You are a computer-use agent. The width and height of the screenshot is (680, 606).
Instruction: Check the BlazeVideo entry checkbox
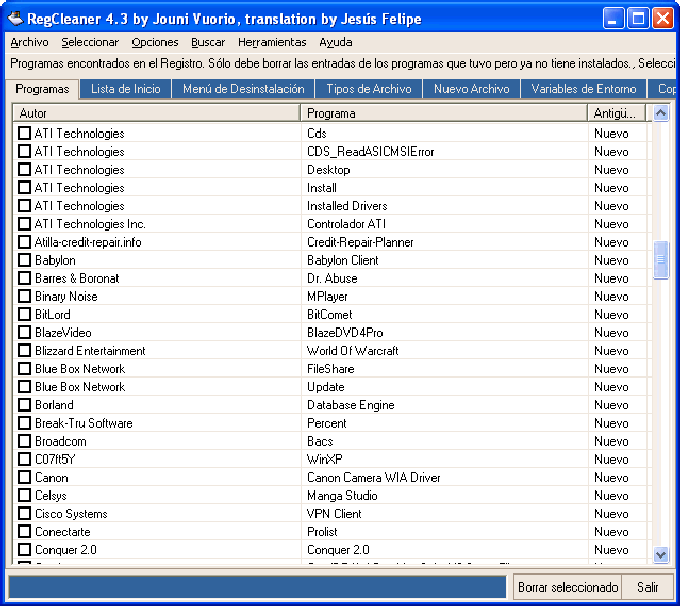pyautogui.click(x=25, y=332)
